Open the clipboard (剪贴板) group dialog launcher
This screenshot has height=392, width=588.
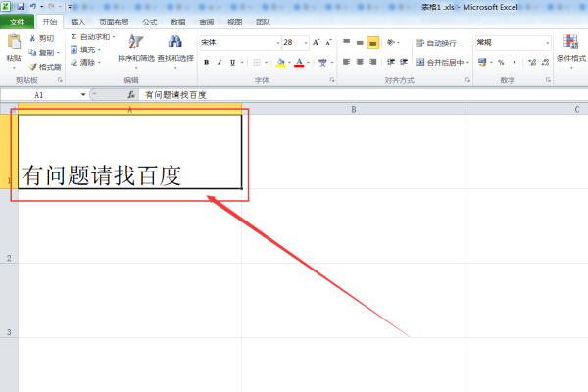[x=60, y=80]
